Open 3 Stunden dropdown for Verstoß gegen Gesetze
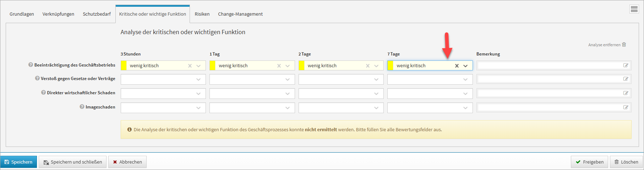The height and width of the screenshot is (170, 644). 198,79
